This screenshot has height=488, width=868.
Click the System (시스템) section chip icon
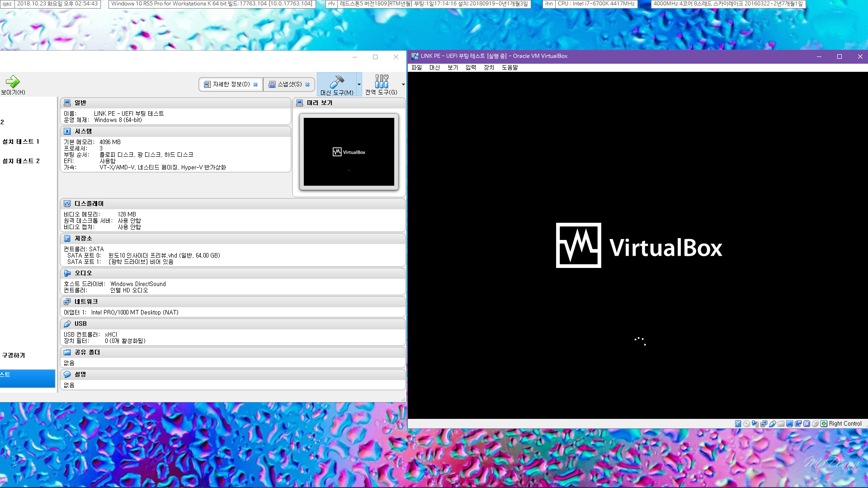[67, 131]
